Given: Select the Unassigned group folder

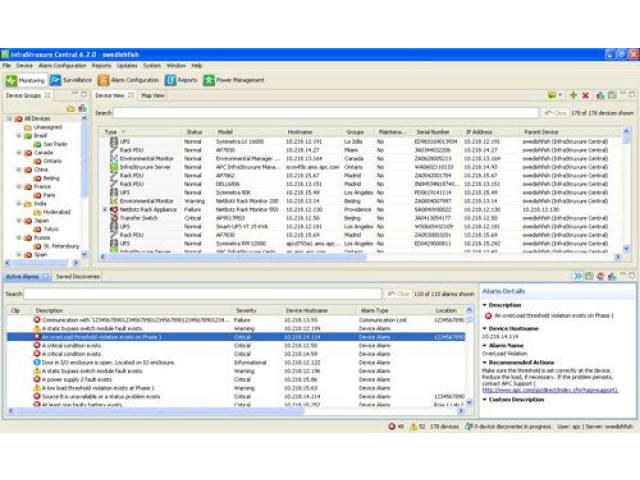Looking at the screenshot, I should 43,127.
